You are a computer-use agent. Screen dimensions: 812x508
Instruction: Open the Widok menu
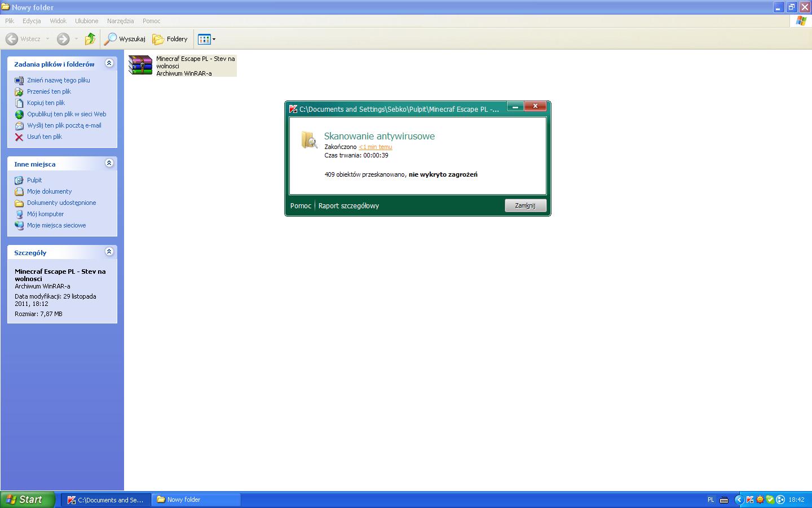58,21
